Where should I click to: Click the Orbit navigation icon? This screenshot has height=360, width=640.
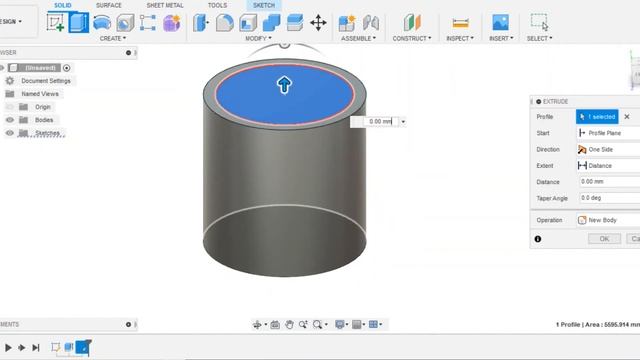(257, 324)
